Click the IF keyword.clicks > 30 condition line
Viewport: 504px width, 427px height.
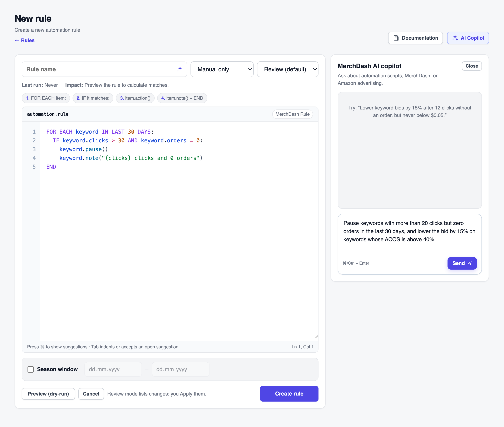click(x=128, y=141)
